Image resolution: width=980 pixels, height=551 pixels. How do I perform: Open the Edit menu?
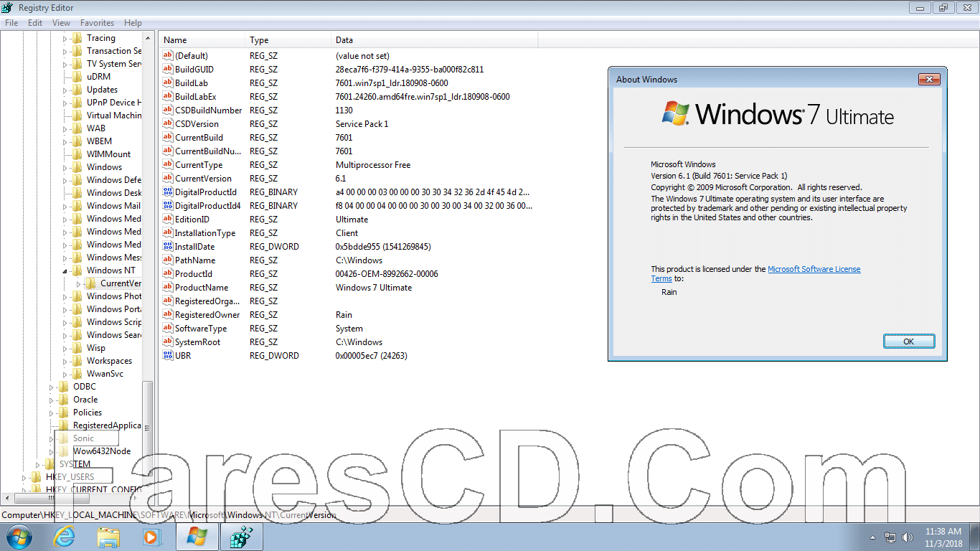coord(35,23)
